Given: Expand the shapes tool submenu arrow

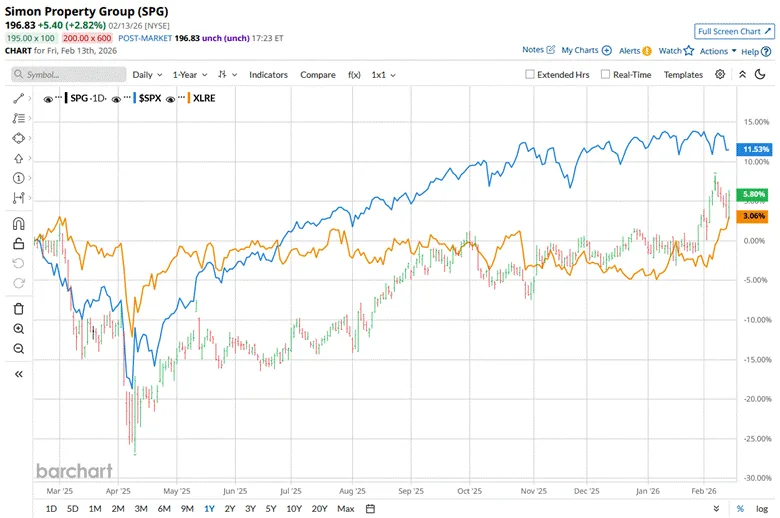Looking at the screenshot, I should (x=30, y=138).
